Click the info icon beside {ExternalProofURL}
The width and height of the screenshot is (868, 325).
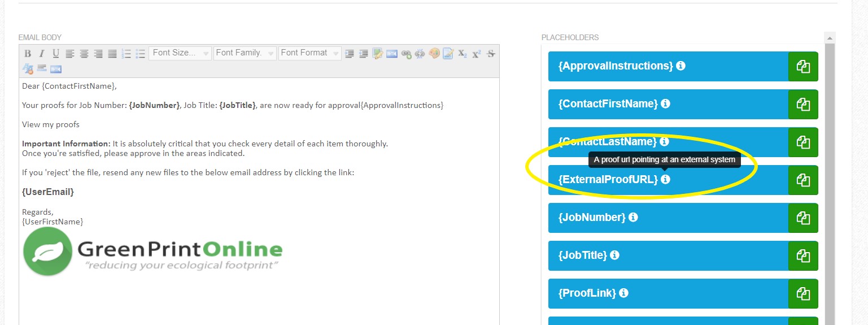[665, 179]
